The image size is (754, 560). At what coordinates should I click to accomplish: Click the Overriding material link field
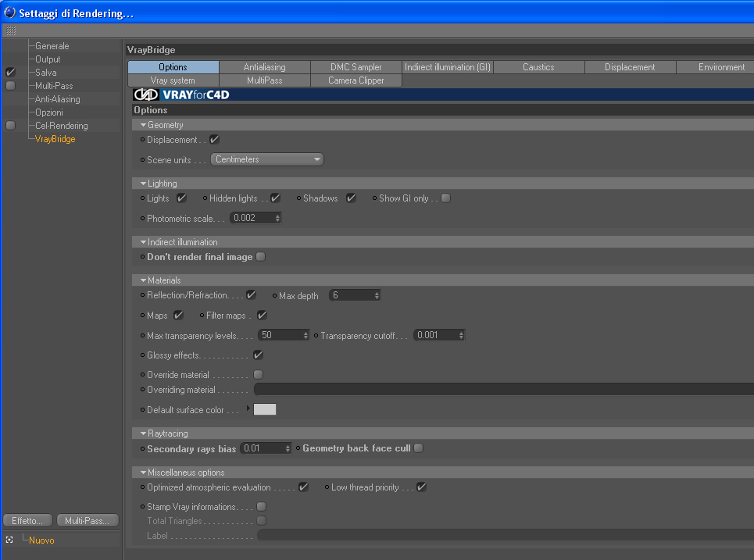point(503,390)
